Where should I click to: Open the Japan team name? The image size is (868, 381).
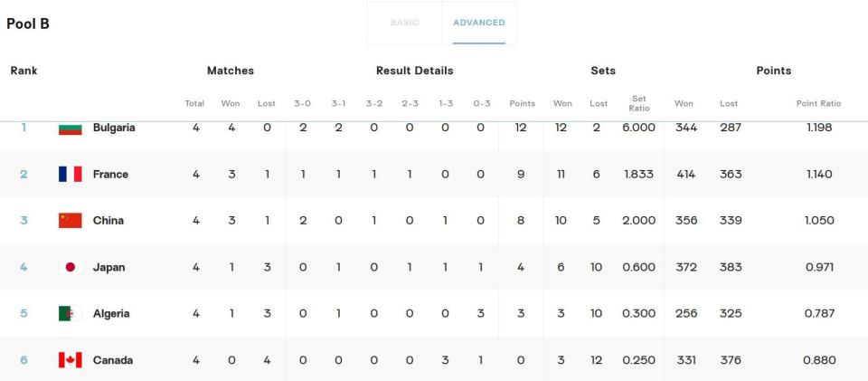click(x=109, y=268)
